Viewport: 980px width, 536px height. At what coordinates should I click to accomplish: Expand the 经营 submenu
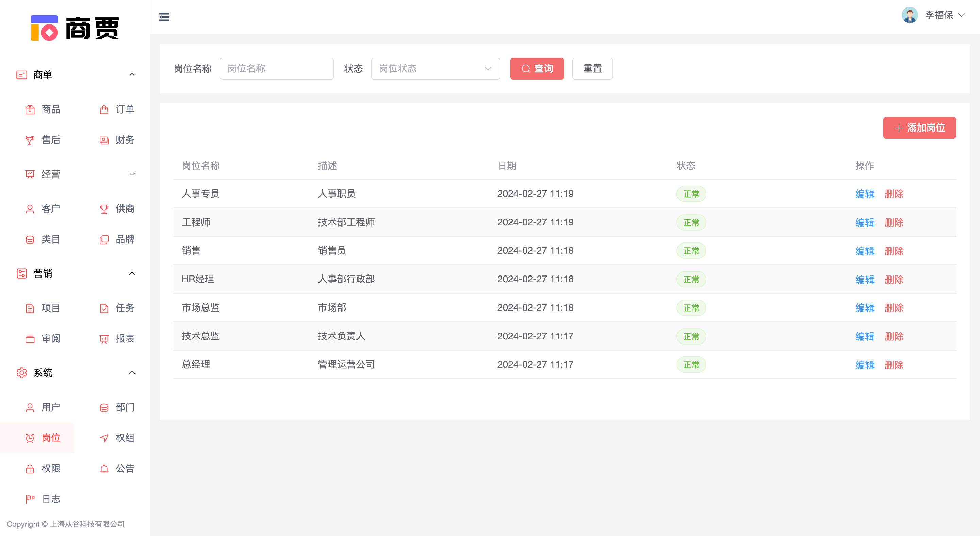[132, 174]
